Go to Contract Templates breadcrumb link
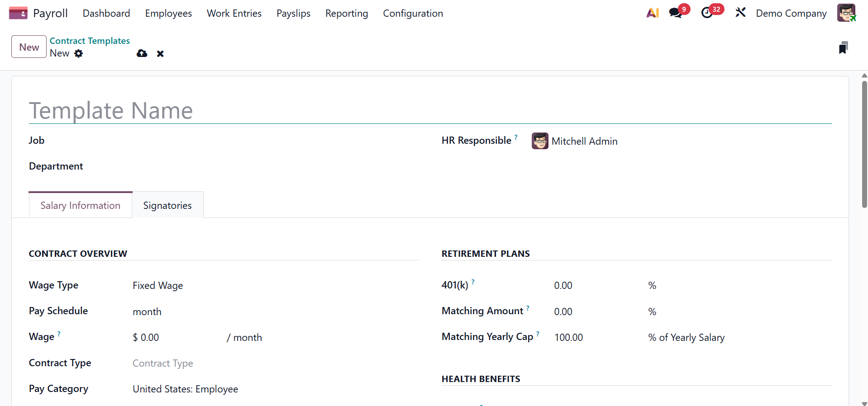This screenshot has height=406, width=868. [x=90, y=41]
